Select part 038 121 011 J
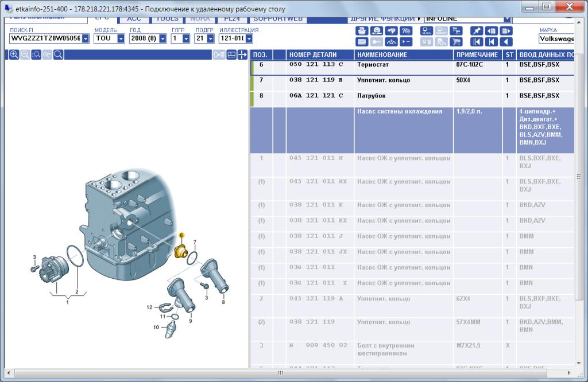 (316, 236)
